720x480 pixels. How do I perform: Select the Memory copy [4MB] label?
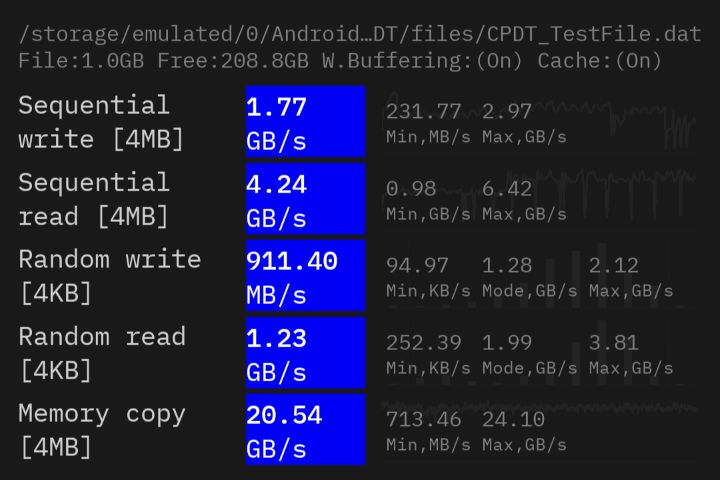[x=102, y=430]
